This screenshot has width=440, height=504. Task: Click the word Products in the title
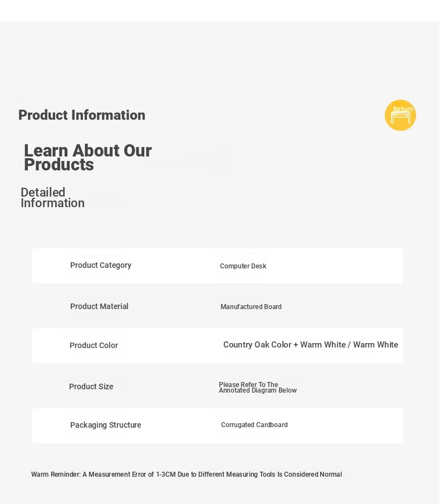pos(59,165)
